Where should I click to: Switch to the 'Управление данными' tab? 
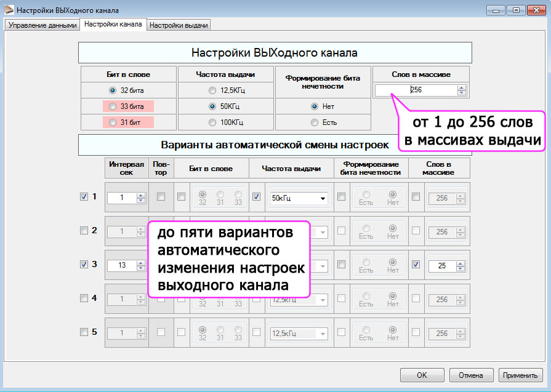click(42, 25)
